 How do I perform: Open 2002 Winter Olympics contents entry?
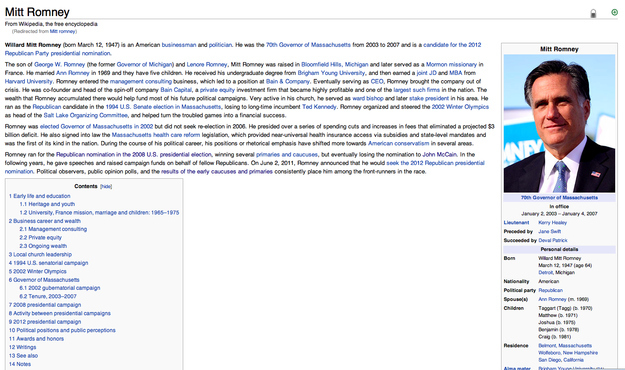point(37,272)
